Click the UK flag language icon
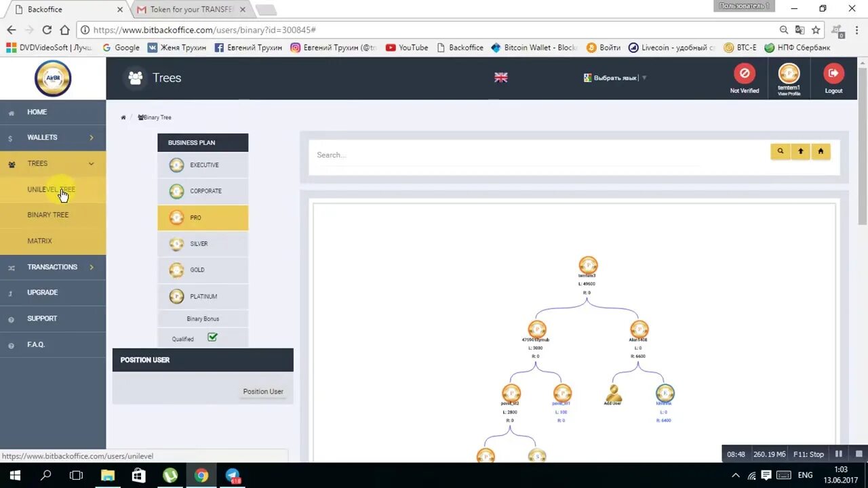868x488 pixels. point(501,77)
